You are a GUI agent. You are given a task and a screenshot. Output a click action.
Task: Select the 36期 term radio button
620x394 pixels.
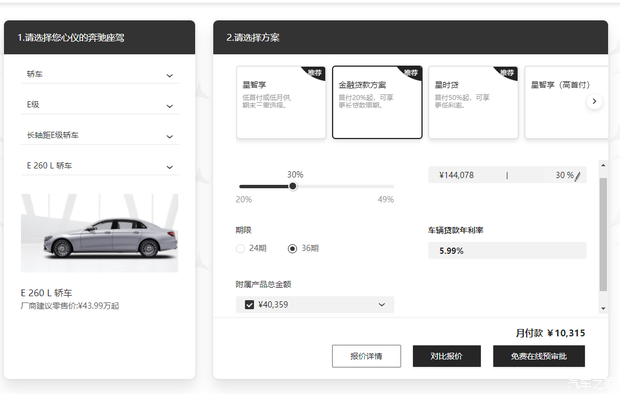point(292,248)
